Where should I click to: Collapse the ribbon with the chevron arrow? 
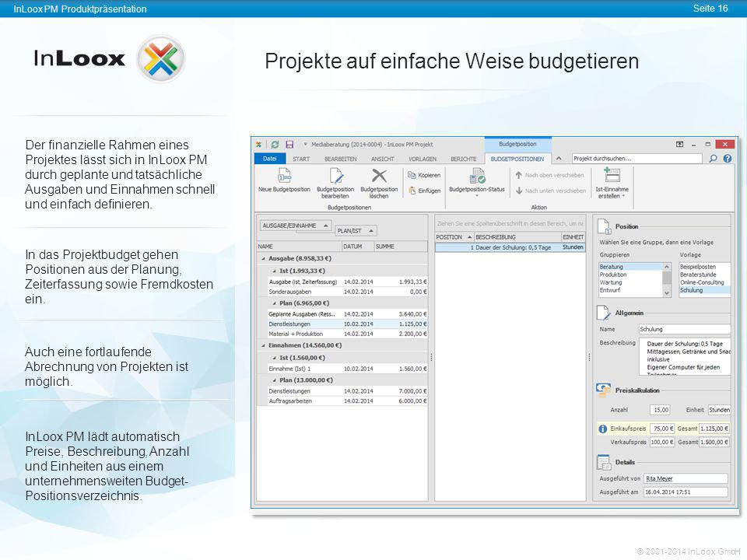tap(559, 159)
